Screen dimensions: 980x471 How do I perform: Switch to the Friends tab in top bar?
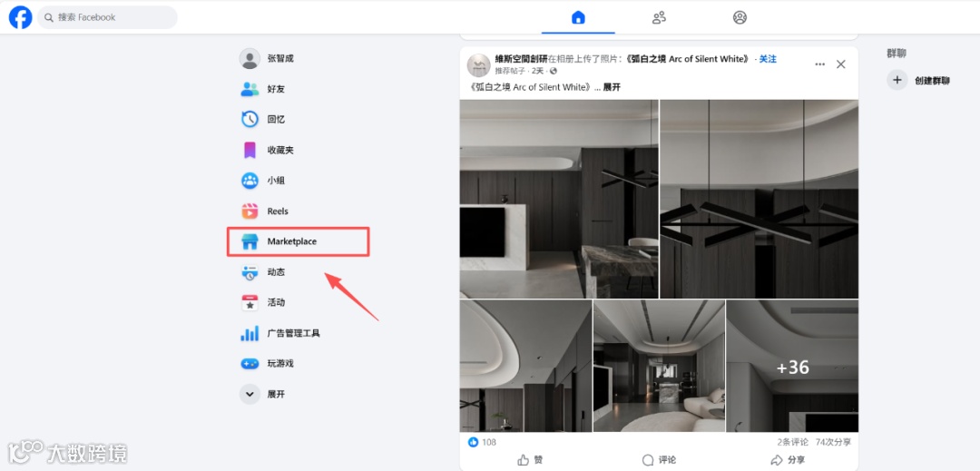click(659, 17)
